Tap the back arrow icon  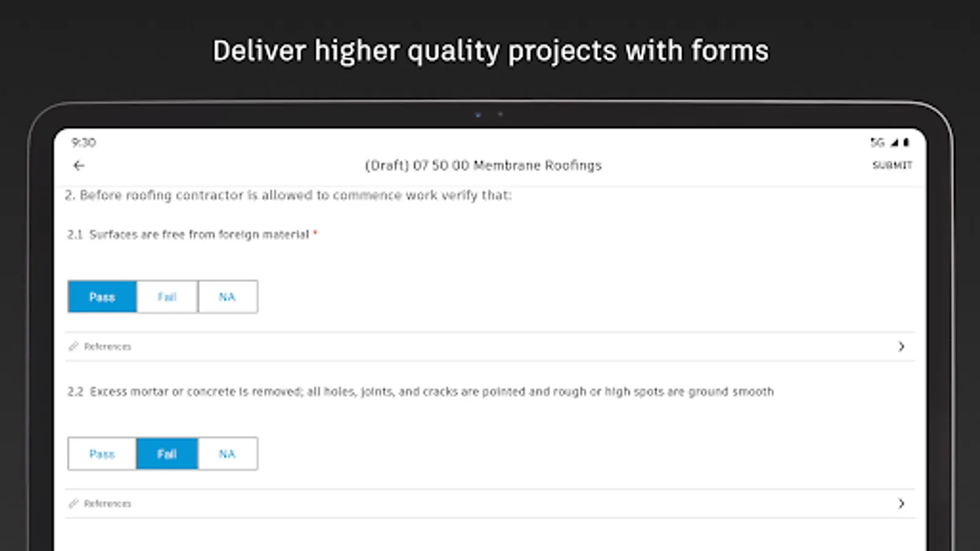tap(79, 165)
